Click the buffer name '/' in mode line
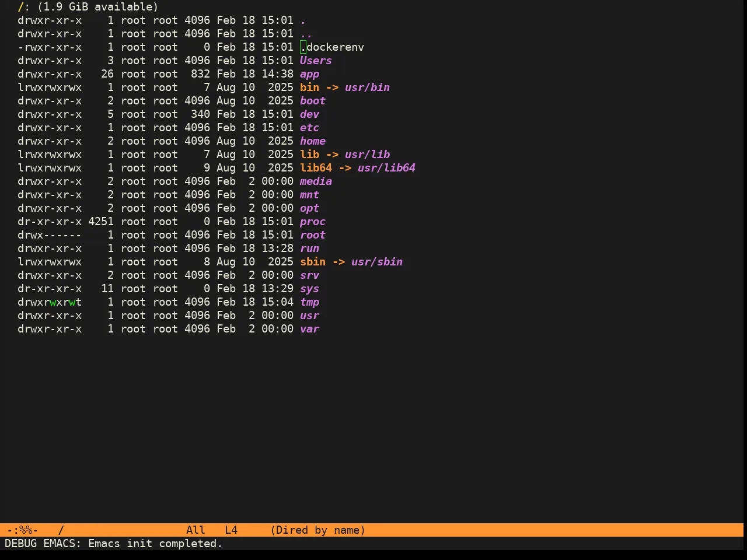This screenshot has height=560, width=747. pyautogui.click(x=61, y=530)
